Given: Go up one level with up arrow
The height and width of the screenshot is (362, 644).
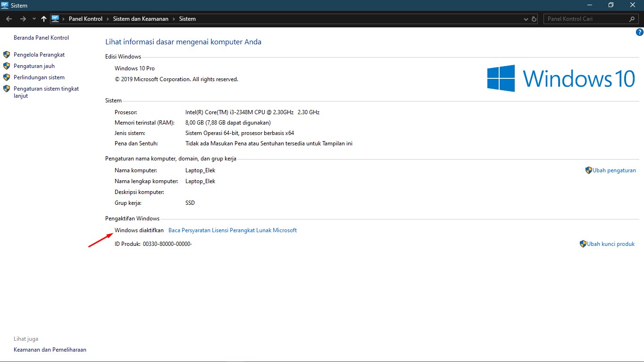Looking at the screenshot, I should pyautogui.click(x=44, y=19).
